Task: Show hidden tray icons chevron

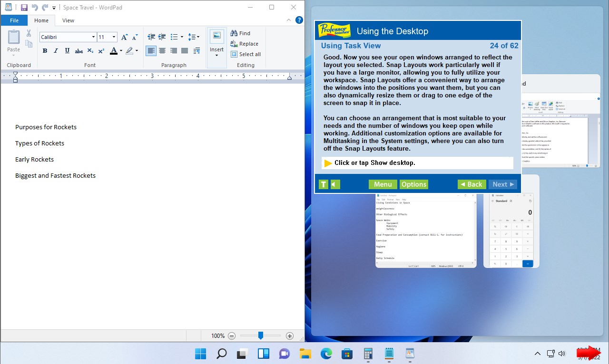Action: click(x=538, y=354)
